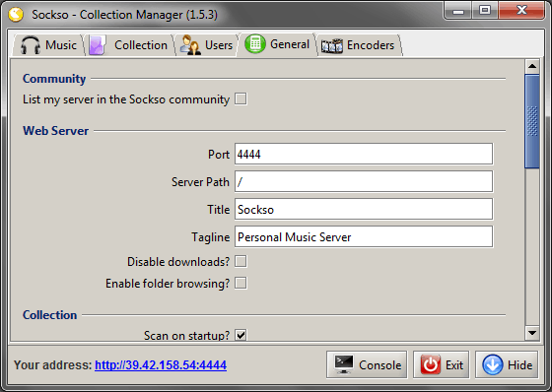Click the blue down arrow icon on Hide
552x392 pixels.
pyautogui.click(x=493, y=364)
